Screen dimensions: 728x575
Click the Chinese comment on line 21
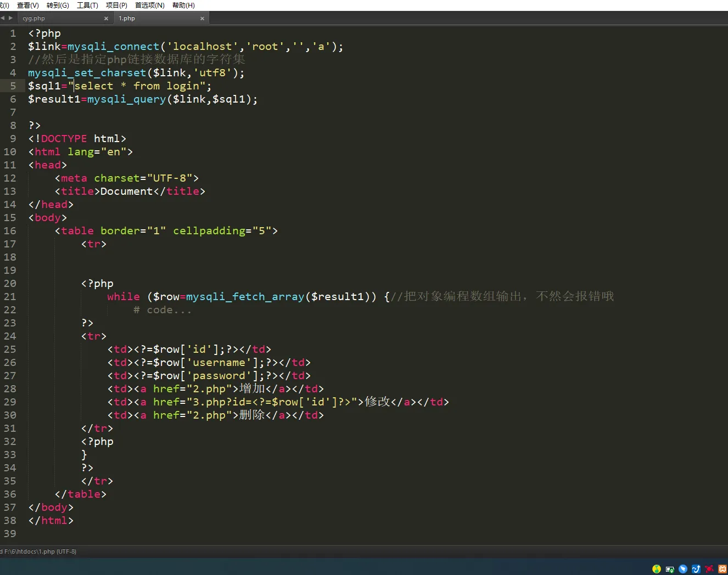[x=502, y=296]
